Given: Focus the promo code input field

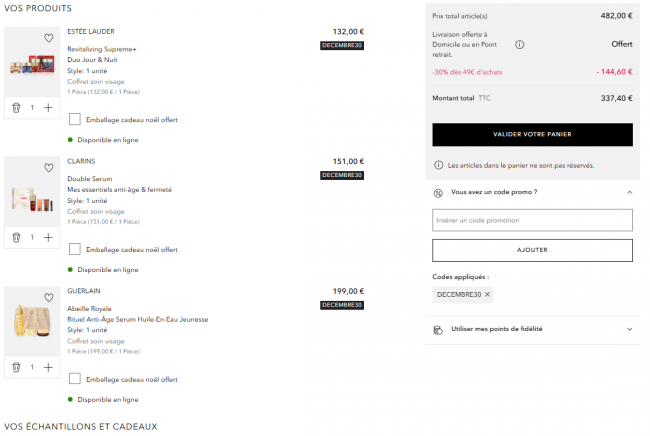Looking at the screenshot, I should pos(532,220).
